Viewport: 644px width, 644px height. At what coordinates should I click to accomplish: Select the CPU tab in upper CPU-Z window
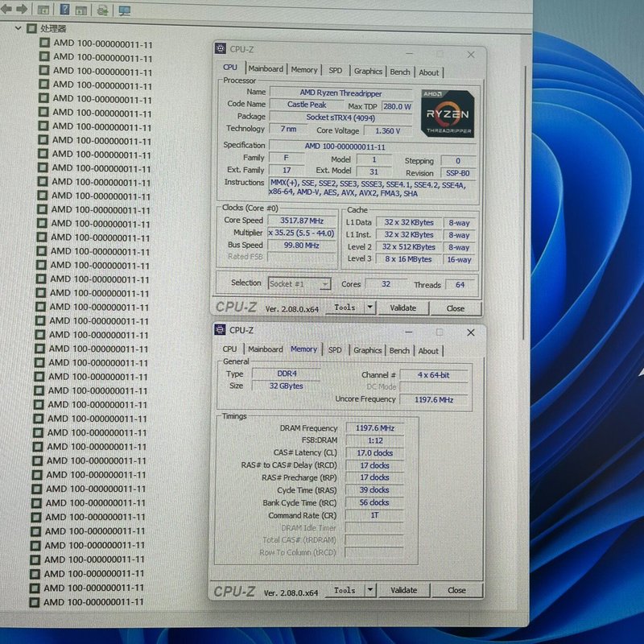pyautogui.click(x=230, y=68)
